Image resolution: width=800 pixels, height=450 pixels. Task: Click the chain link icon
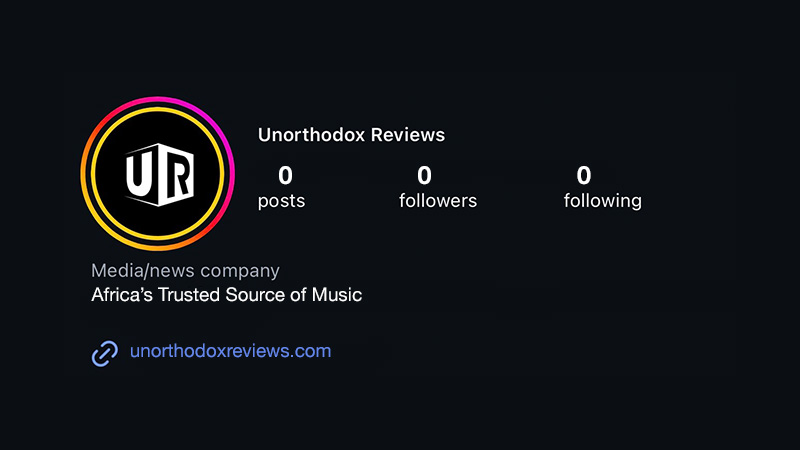pyautogui.click(x=105, y=353)
